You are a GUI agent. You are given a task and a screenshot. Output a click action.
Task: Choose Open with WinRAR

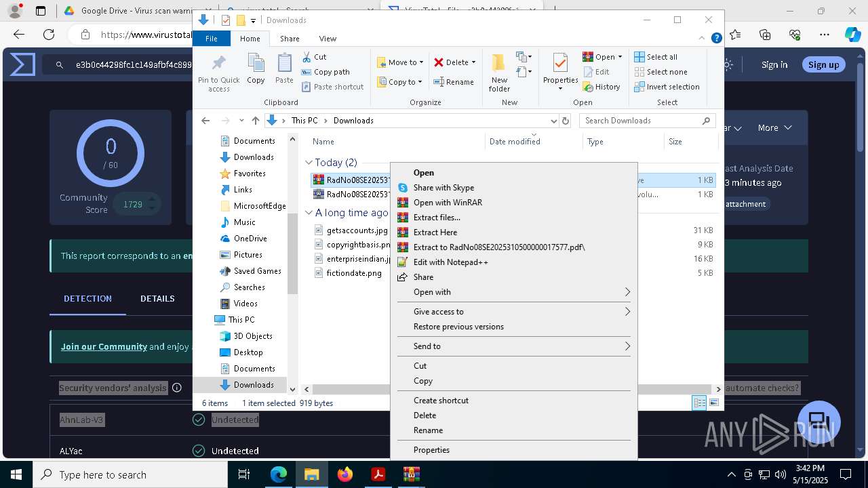tap(513, 203)
